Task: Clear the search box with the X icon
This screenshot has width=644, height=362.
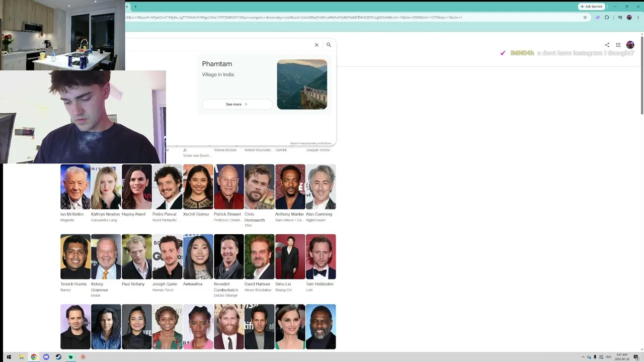Action: (316, 45)
